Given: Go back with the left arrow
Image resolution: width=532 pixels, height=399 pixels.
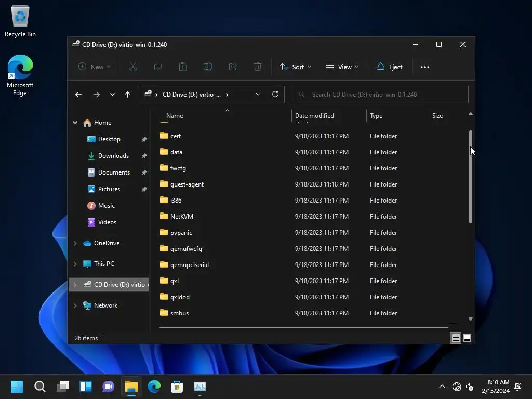Looking at the screenshot, I should [78, 95].
